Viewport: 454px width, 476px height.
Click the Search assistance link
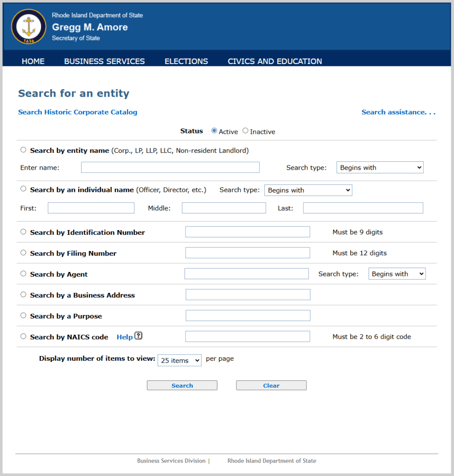click(398, 112)
